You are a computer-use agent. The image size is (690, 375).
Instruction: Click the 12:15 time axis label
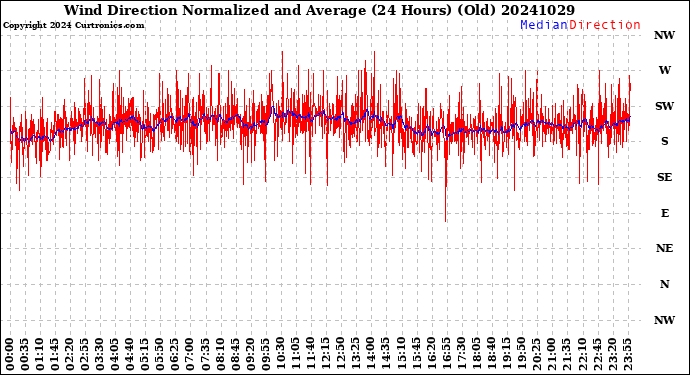point(326,354)
